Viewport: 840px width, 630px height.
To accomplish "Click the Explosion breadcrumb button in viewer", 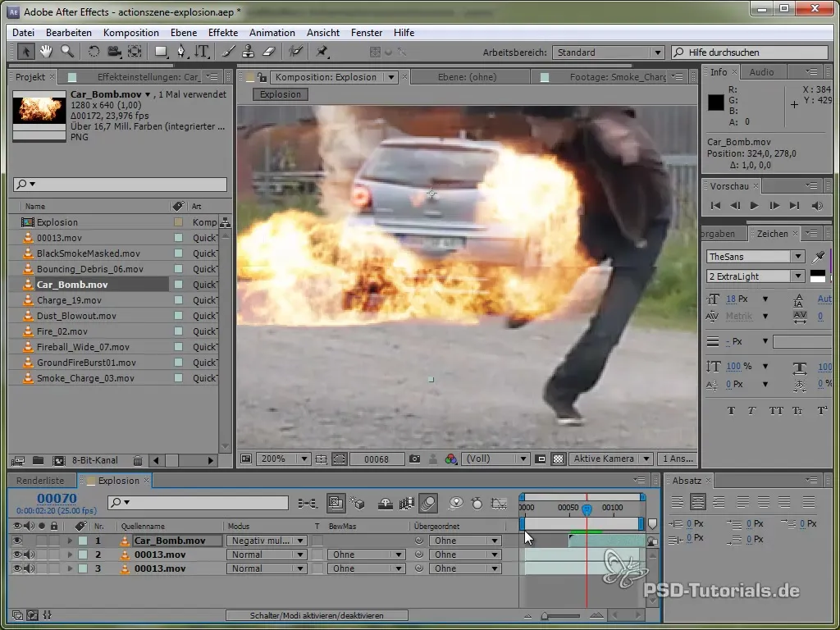I will [x=281, y=94].
